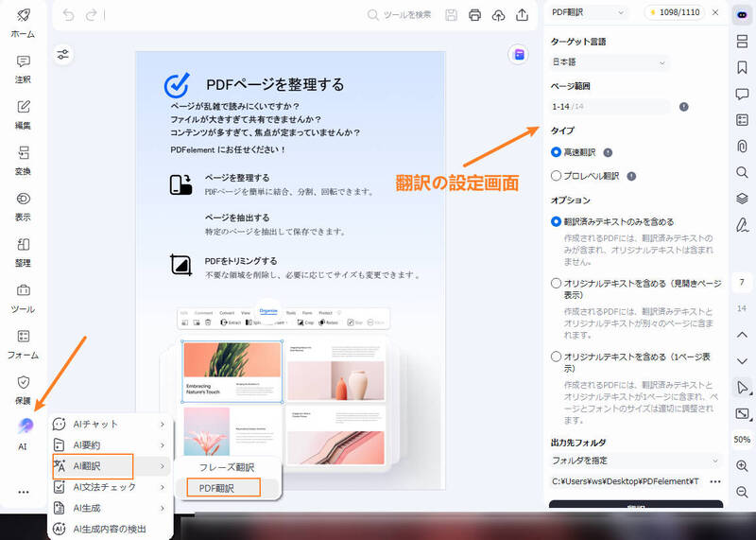Click the Share export icon
This screenshot has height=540, width=756.
pyautogui.click(x=522, y=15)
